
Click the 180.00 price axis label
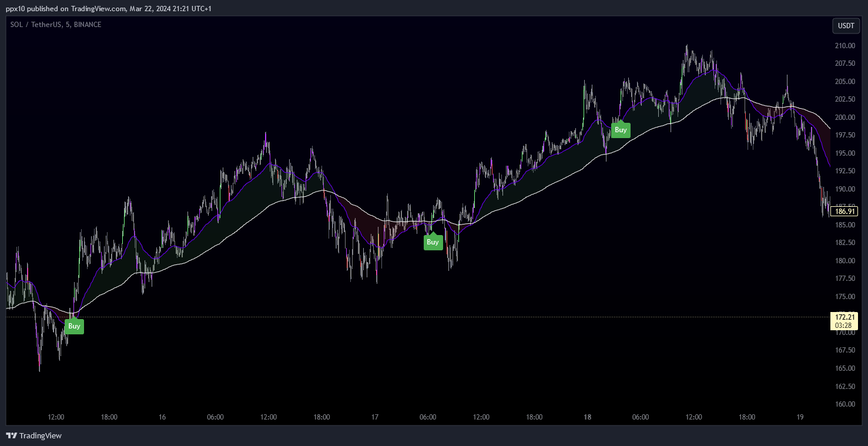844,261
